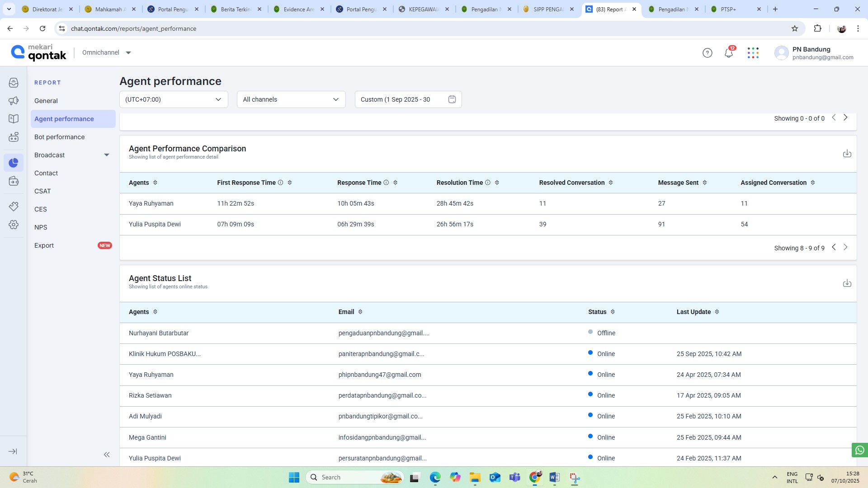
Task: Switch to the SIPP PENGA browser tab
Action: point(548,9)
